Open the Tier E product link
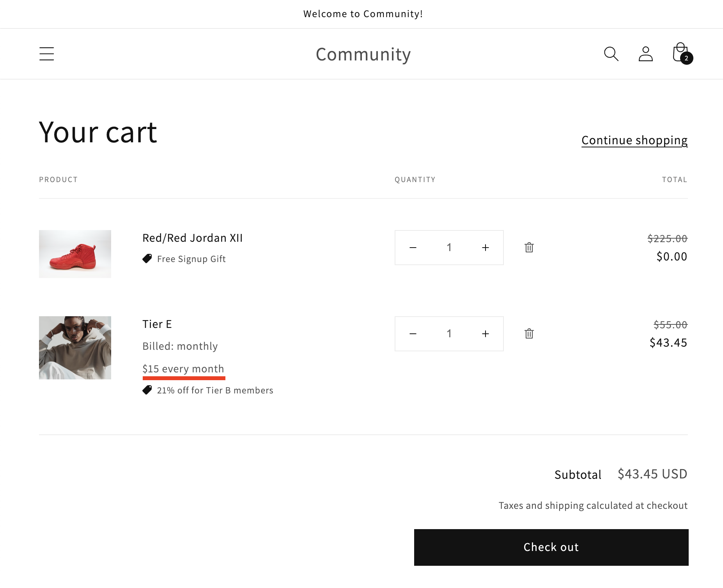Image resolution: width=723 pixels, height=588 pixels. coord(157,324)
